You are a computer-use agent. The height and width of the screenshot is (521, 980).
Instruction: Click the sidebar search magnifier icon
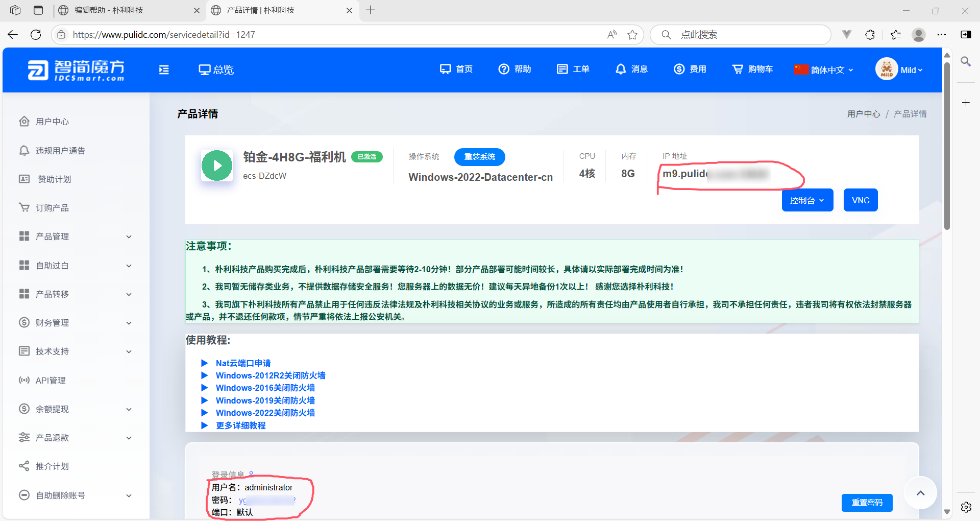966,62
